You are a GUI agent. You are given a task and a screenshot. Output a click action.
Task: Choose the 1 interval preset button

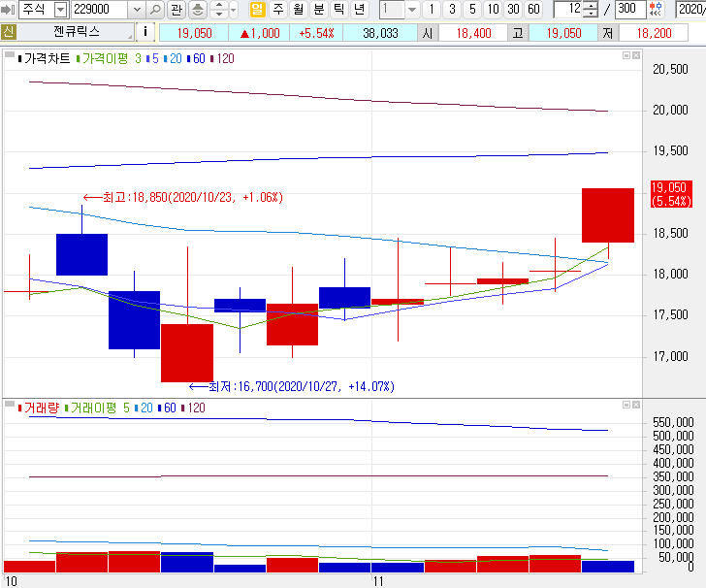point(432,9)
